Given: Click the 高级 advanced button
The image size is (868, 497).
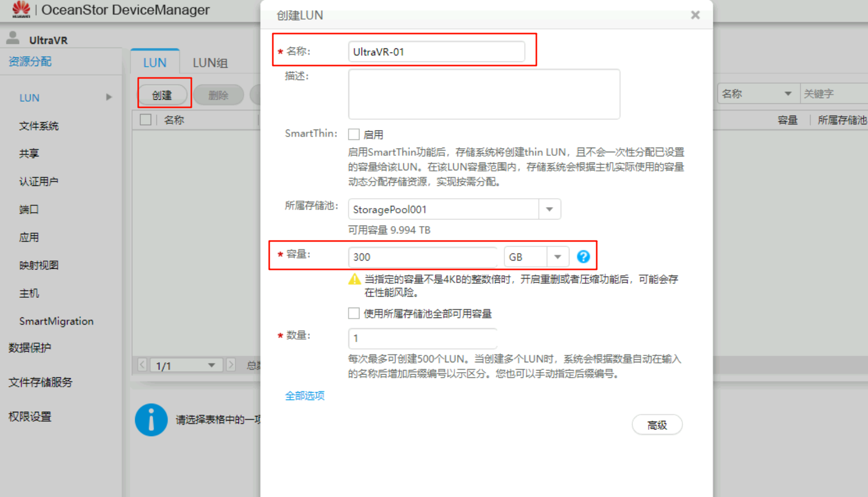Looking at the screenshot, I should pos(657,425).
